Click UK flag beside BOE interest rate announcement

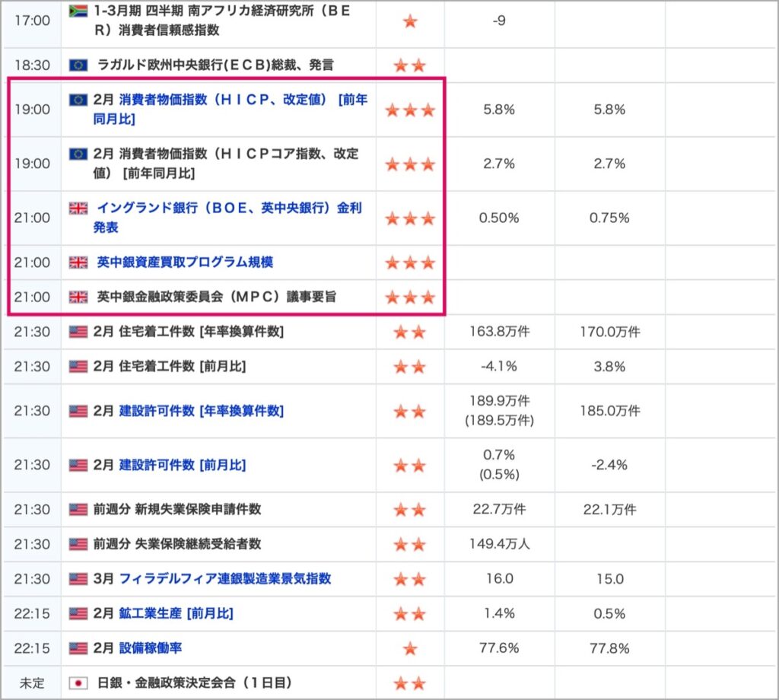[78, 208]
